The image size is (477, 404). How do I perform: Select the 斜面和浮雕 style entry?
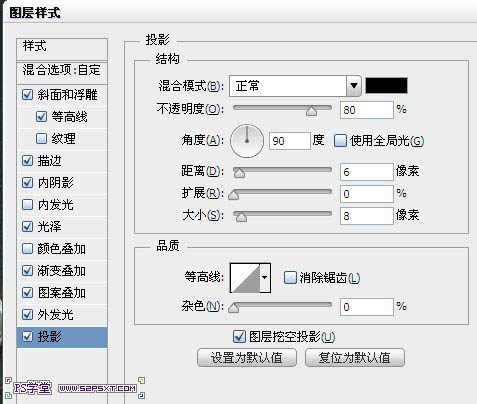point(62,95)
